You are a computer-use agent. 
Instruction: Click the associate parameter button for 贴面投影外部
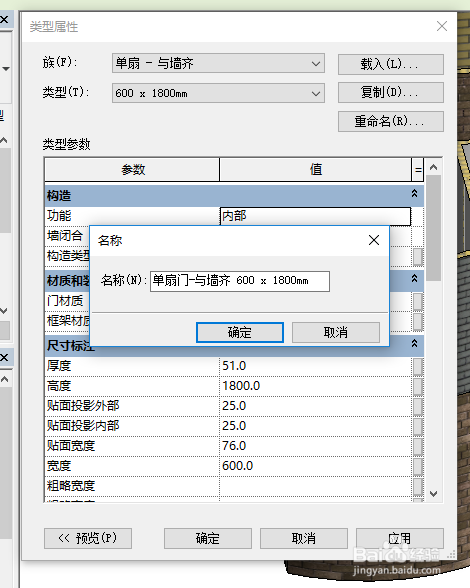tap(418, 406)
